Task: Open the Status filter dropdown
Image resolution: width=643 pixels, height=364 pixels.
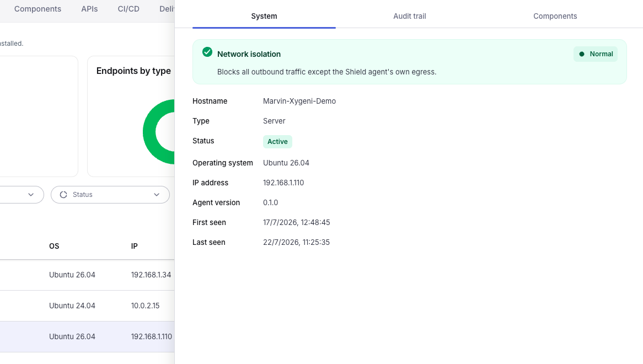Action: [x=110, y=195]
